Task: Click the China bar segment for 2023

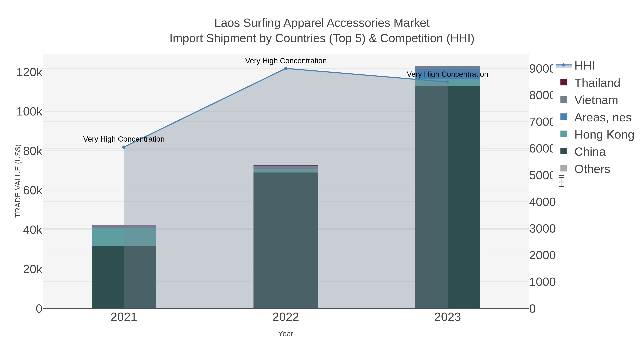Action: [x=448, y=197]
